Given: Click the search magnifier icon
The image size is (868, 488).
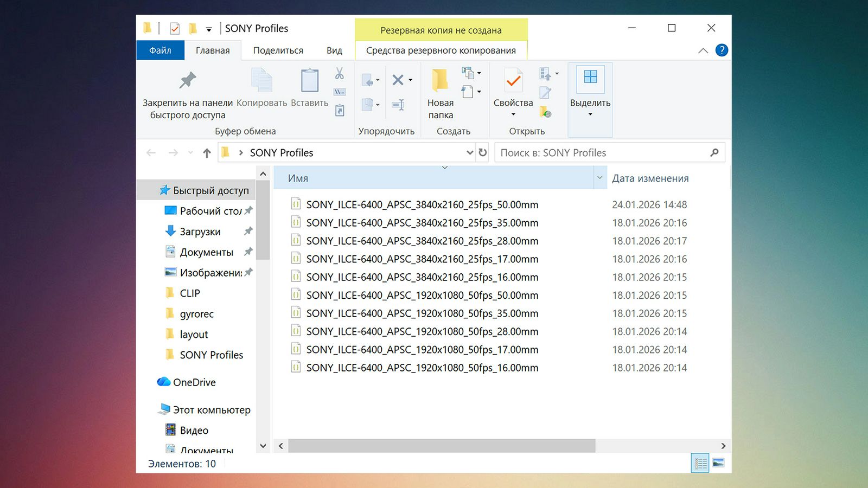Looking at the screenshot, I should click(714, 153).
